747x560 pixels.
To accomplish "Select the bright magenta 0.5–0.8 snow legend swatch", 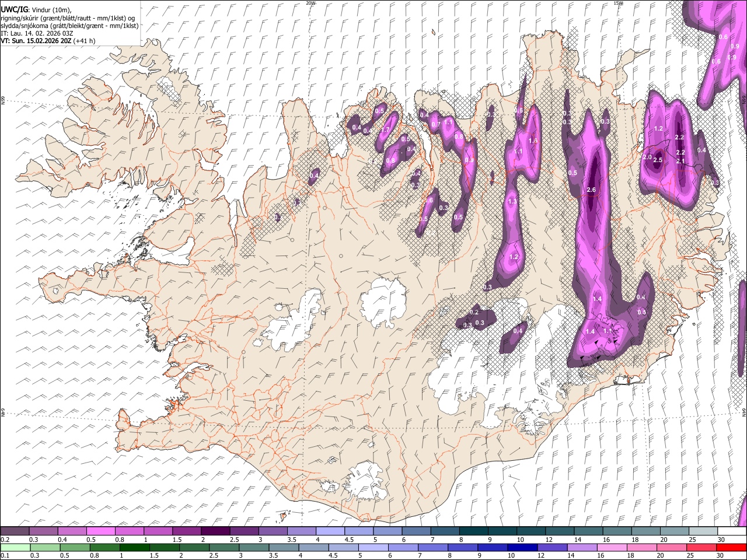I will tap(101, 531).
